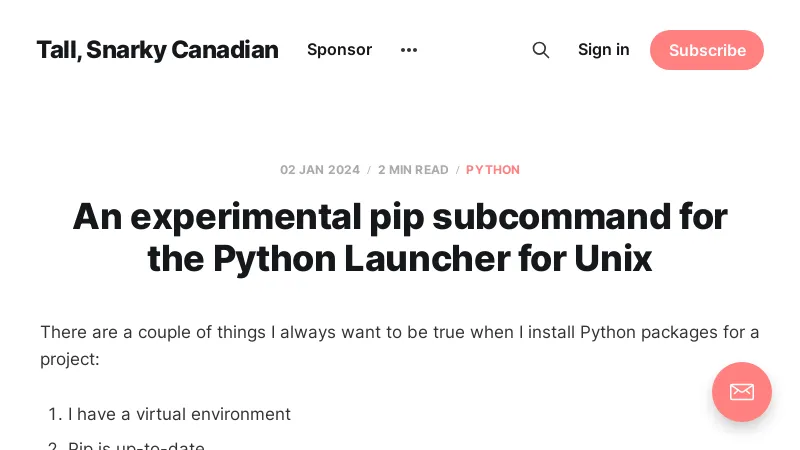This screenshot has width=800, height=450.
Task: Open the search magnifier icon
Action: coord(541,50)
